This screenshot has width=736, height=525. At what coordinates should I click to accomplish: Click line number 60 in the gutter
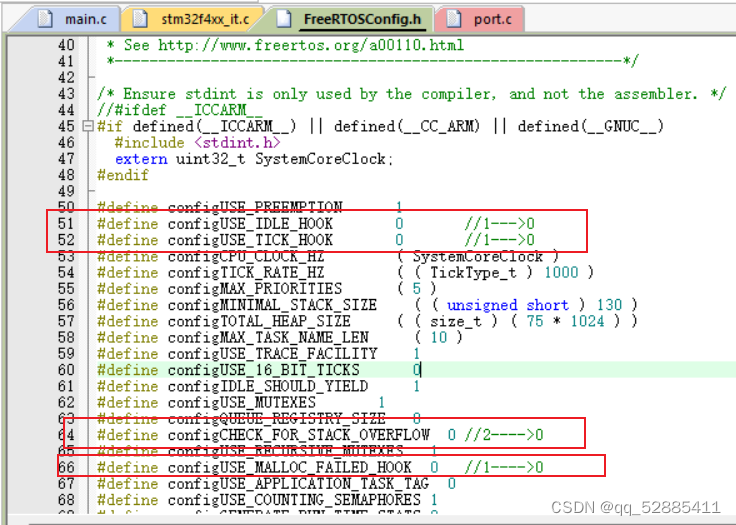66,370
